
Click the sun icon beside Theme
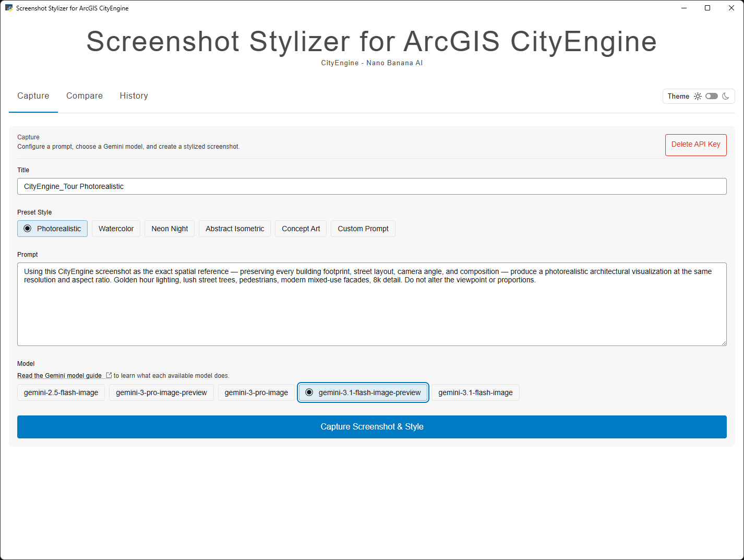click(698, 96)
